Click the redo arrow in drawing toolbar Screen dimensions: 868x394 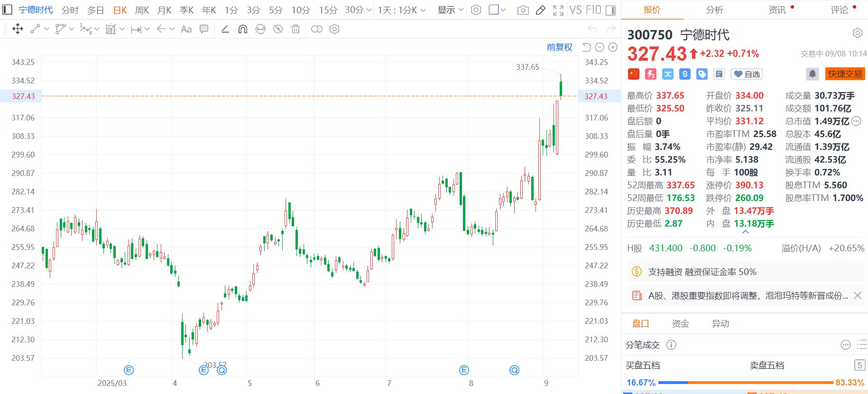[610, 29]
